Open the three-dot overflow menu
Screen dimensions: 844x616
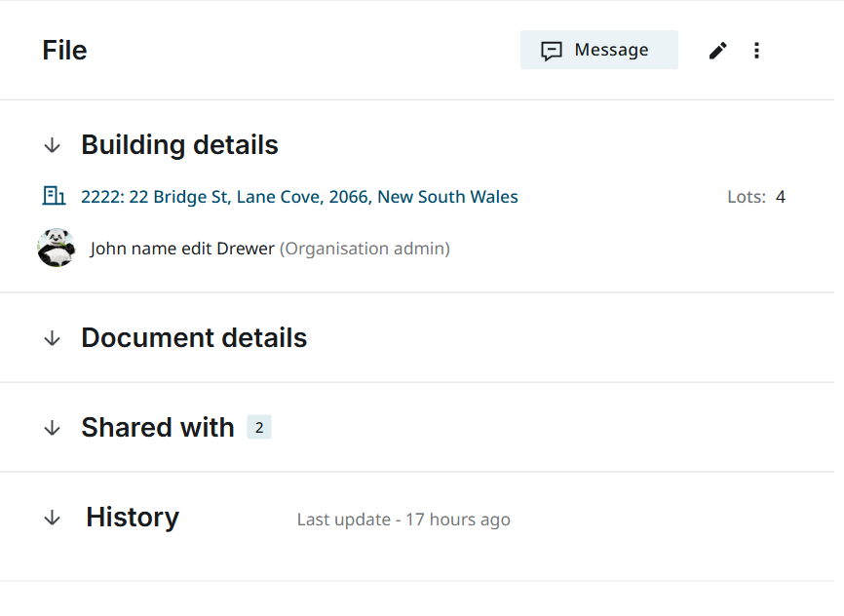pos(756,50)
